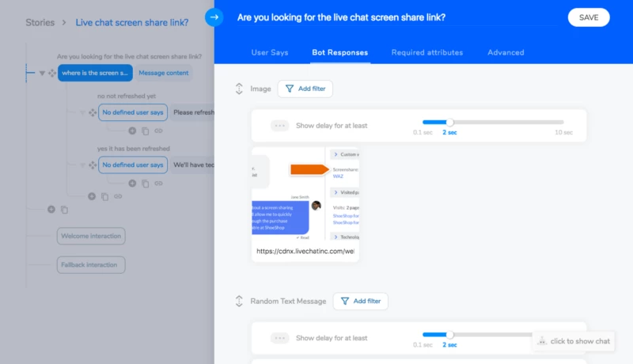Click Add filter next to Image

pos(305,89)
